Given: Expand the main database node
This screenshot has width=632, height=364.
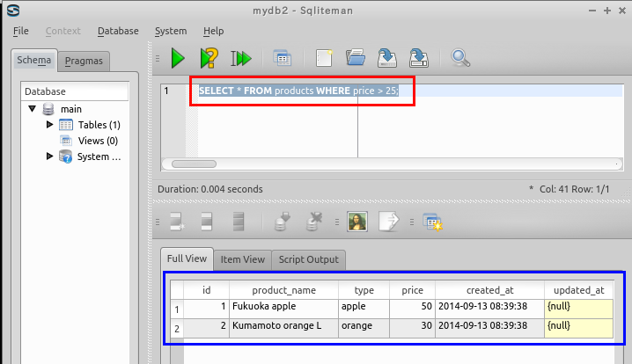Looking at the screenshot, I should tap(33, 109).
